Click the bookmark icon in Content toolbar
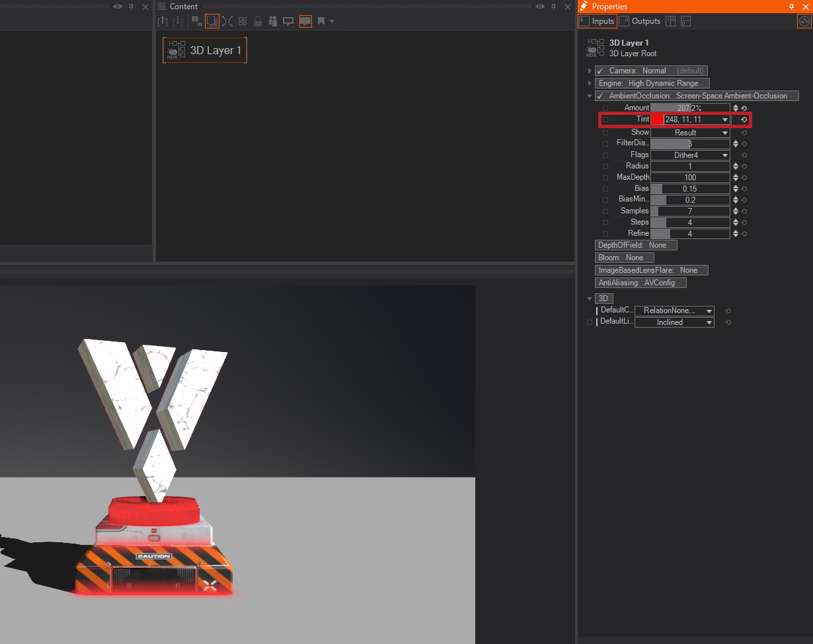813x644 pixels. [x=321, y=21]
